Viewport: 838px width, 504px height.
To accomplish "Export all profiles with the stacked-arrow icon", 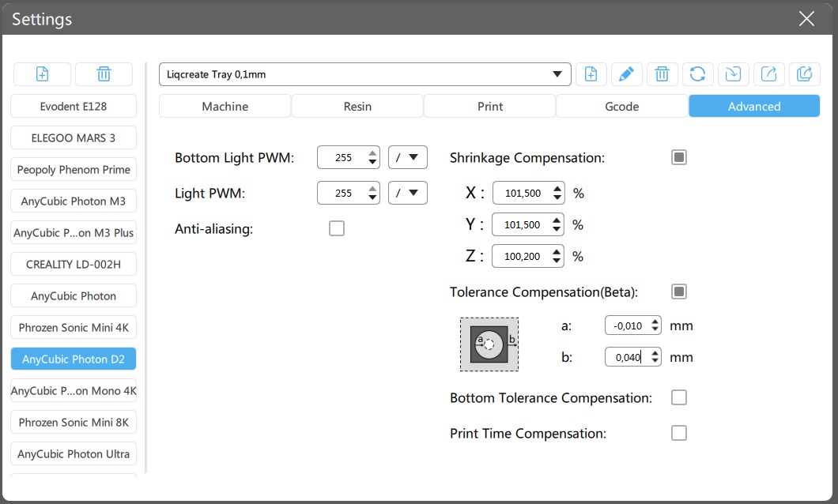I will click(804, 74).
